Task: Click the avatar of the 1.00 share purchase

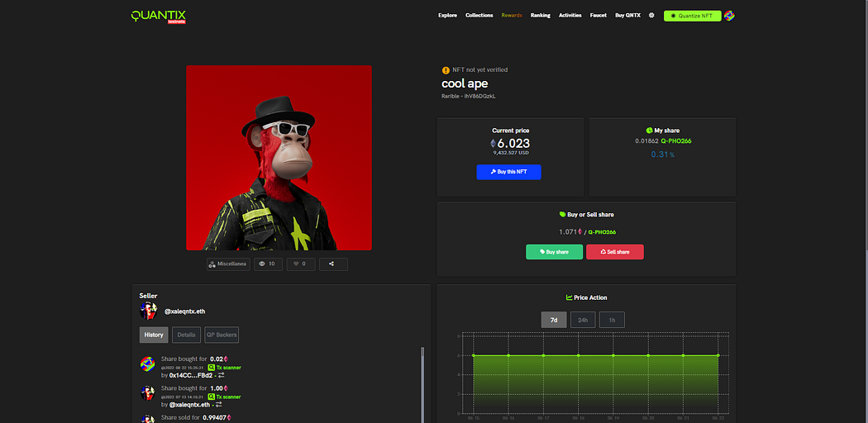Action: [x=147, y=393]
